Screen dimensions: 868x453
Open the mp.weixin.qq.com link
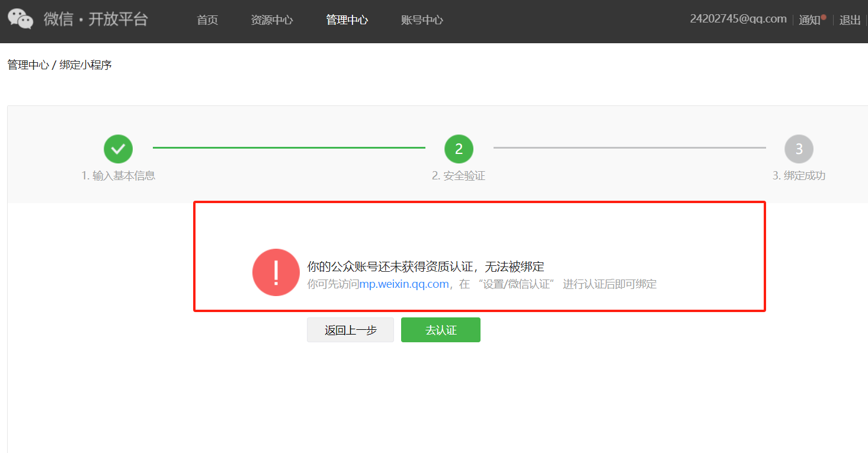click(404, 284)
